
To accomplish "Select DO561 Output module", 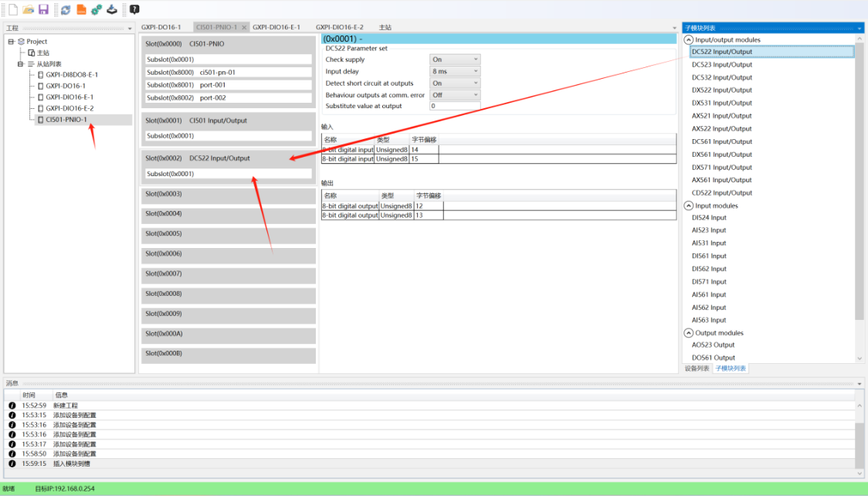I will [x=714, y=358].
